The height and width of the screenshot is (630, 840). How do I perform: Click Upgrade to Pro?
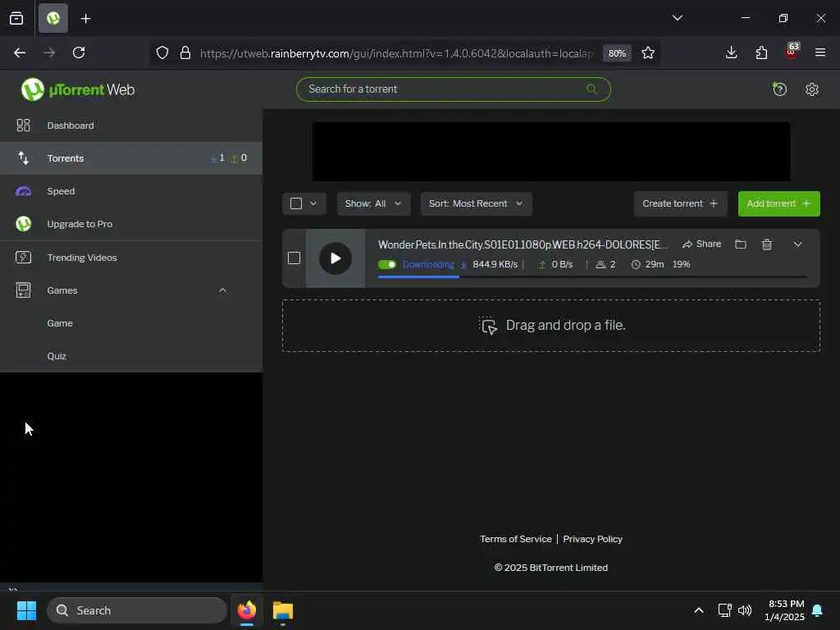click(x=131, y=224)
